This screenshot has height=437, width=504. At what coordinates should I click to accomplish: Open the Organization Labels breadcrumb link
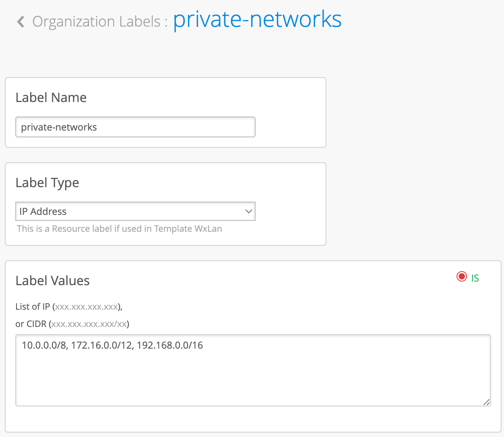tap(96, 22)
